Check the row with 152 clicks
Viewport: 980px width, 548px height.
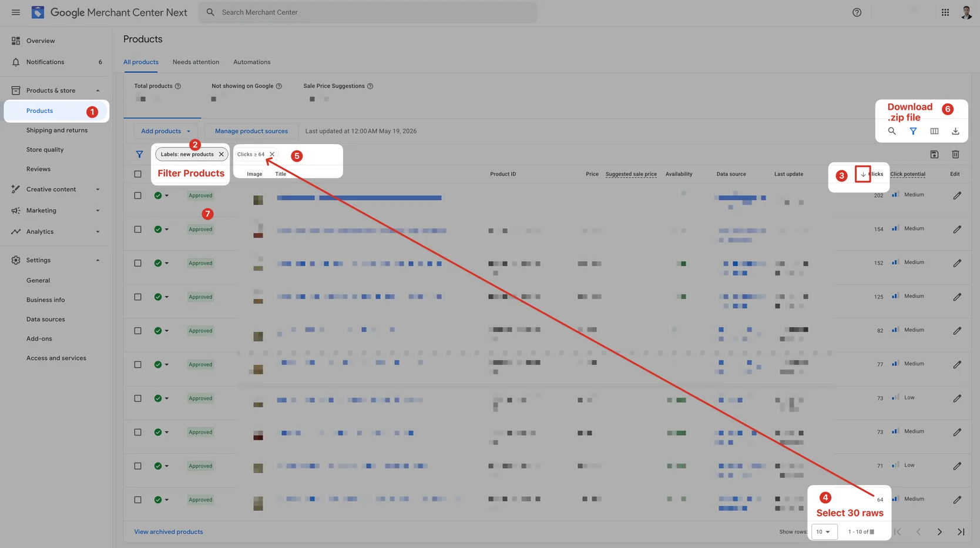click(137, 263)
